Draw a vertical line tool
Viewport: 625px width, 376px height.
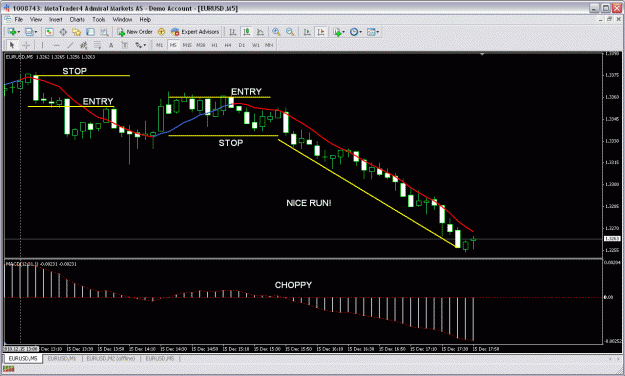(42, 45)
